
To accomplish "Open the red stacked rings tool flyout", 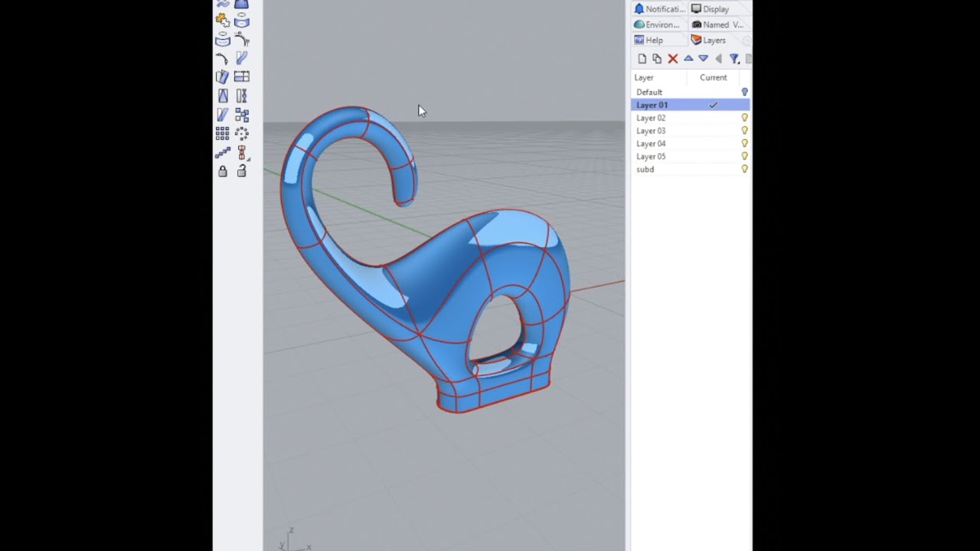I will coord(242,152).
